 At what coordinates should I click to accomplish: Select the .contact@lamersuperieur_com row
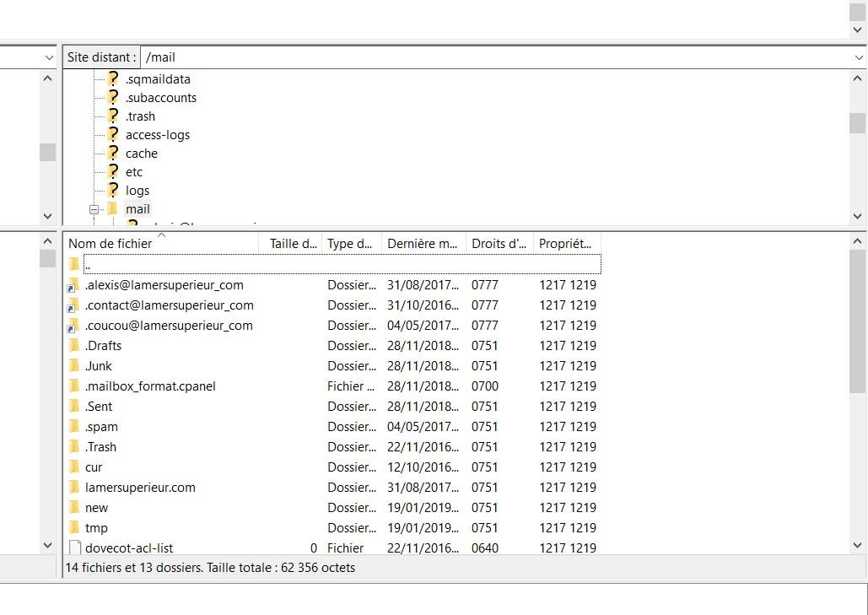332,305
